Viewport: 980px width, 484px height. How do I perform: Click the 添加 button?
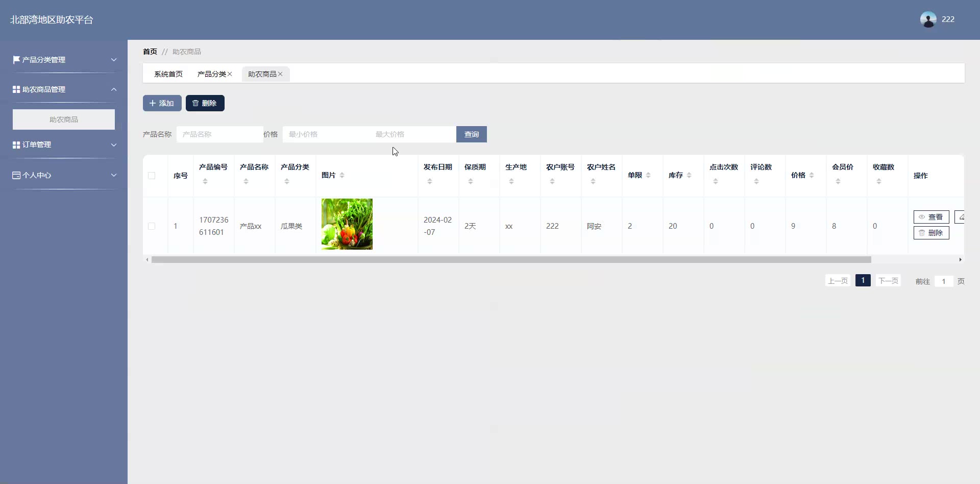[162, 103]
